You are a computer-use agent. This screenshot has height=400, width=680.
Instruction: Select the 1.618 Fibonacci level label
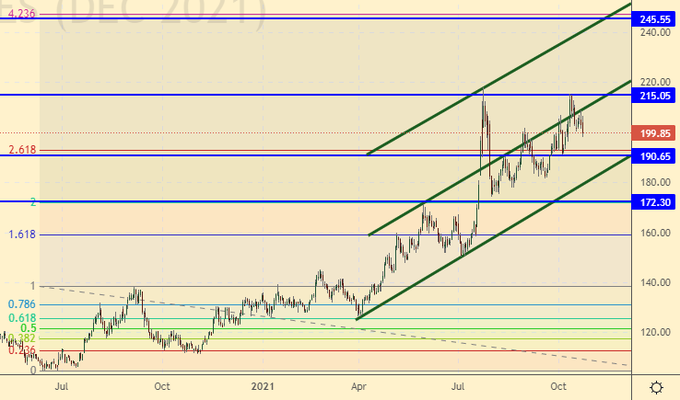tap(22, 234)
